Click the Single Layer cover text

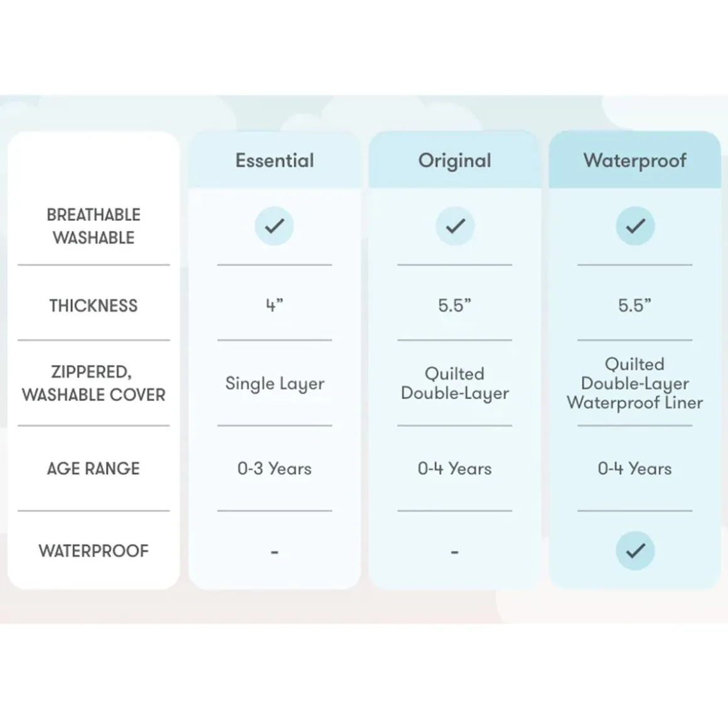274,383
